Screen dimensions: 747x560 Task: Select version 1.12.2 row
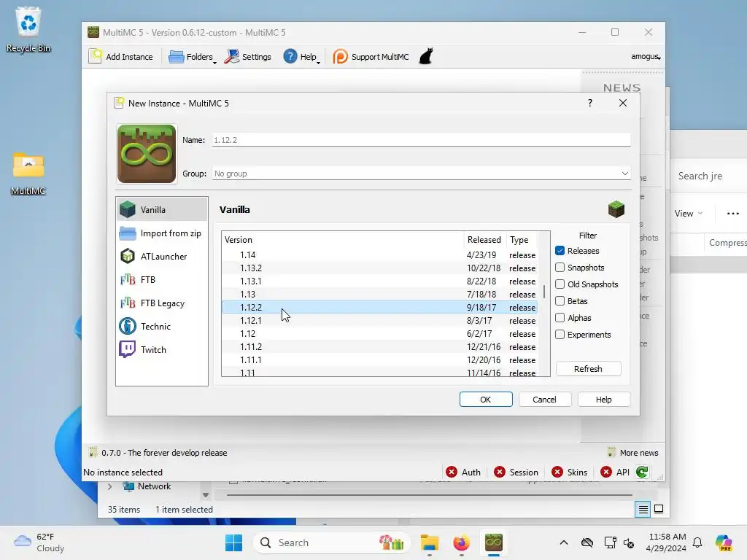(x=379, y=308)
